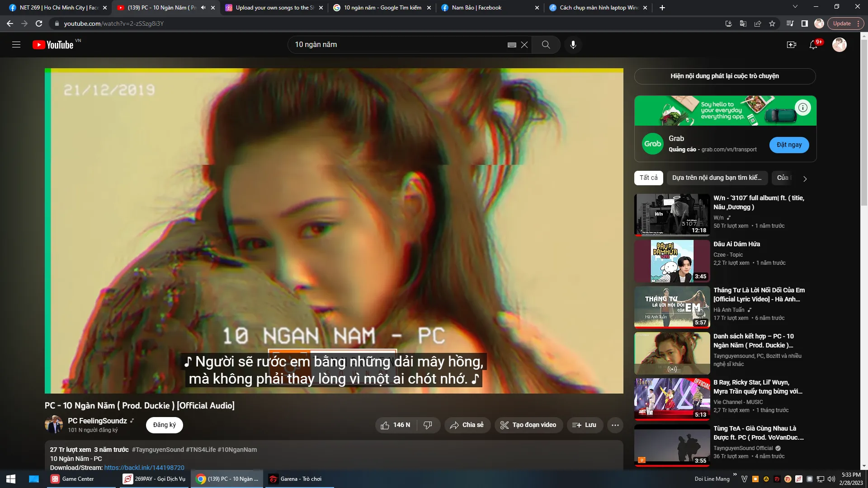Open the Create video icon
This screenshot has height=488, width=868.
coord(791,45)
